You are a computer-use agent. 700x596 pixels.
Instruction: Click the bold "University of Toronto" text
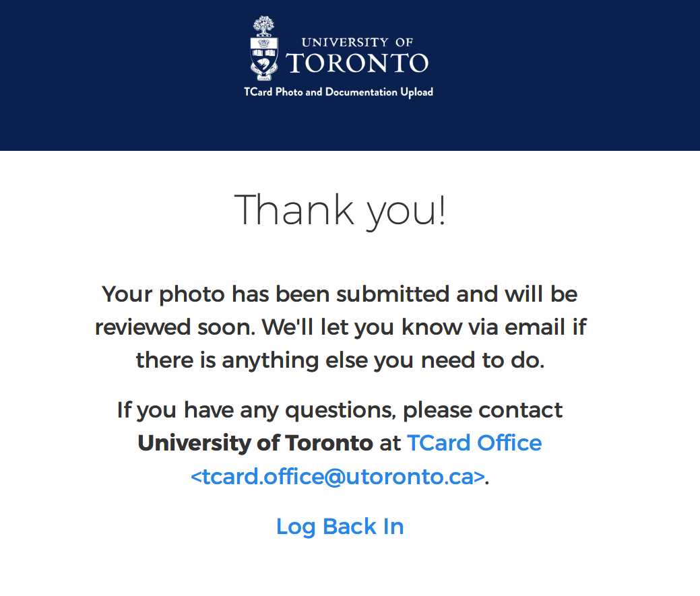(x=255, y=443)
